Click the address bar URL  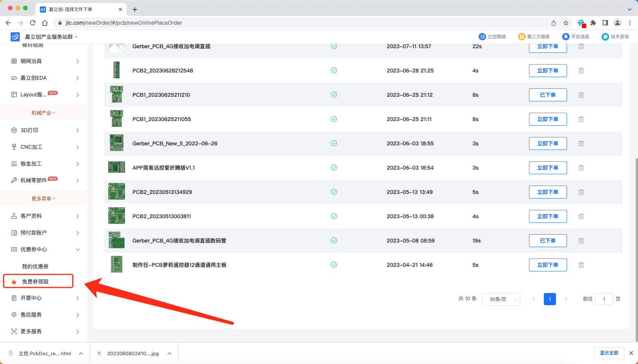click(124, 23)
